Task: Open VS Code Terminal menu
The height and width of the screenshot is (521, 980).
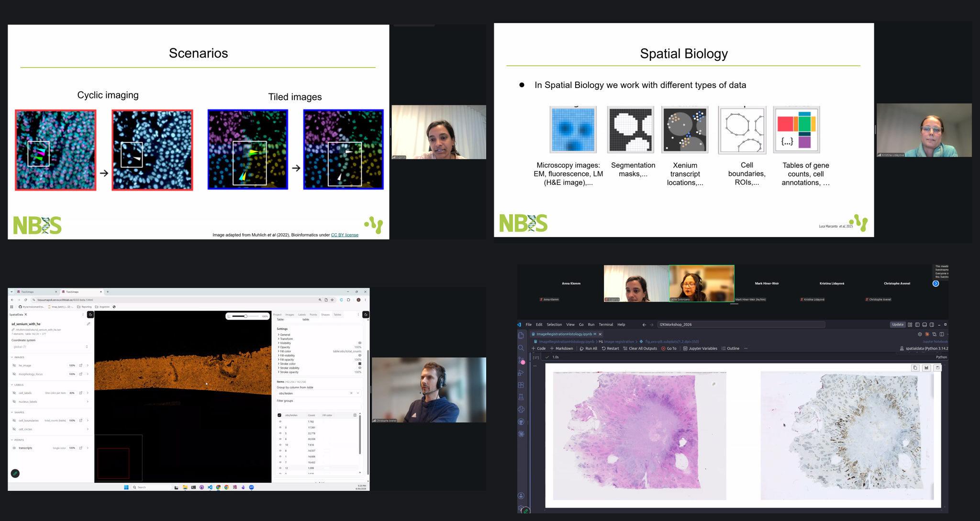Action: (x=606, y=325)
